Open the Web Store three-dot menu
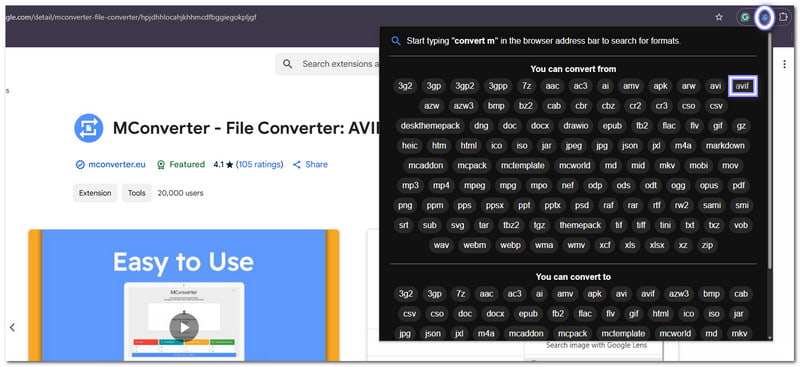The height and width of the screenshot is (367, 800). (785, 64)
